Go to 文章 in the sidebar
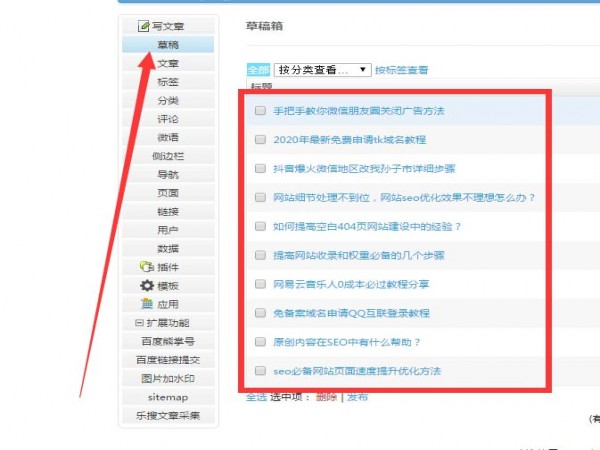Screen dimensions: 600x450 [168, 63]
